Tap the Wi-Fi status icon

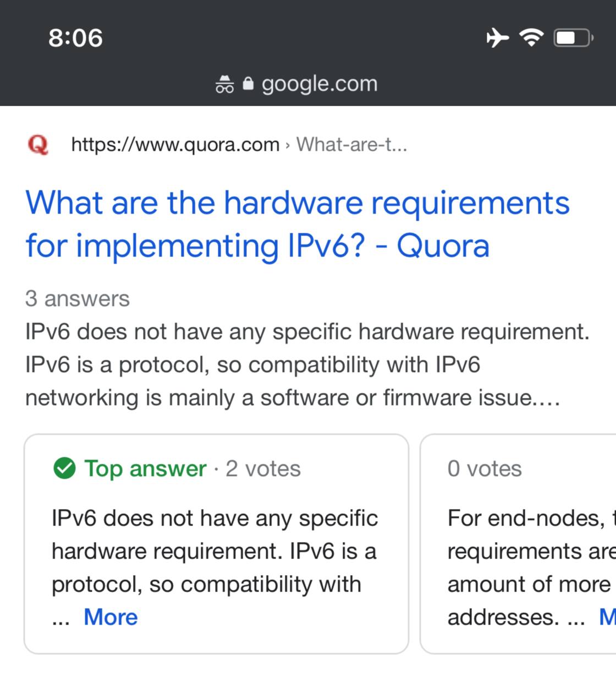[531, 37]
